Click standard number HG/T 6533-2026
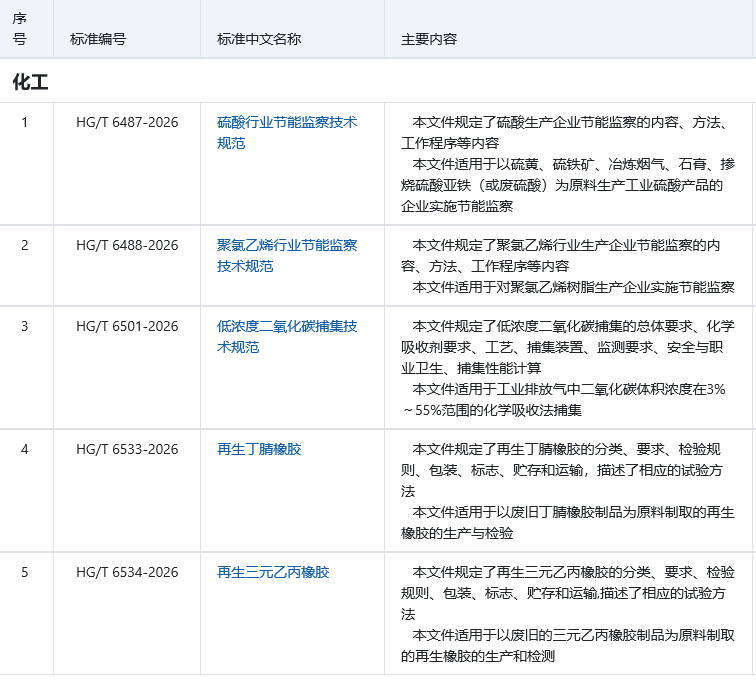This screenshot has width=756, height=683. coord(127,449)
